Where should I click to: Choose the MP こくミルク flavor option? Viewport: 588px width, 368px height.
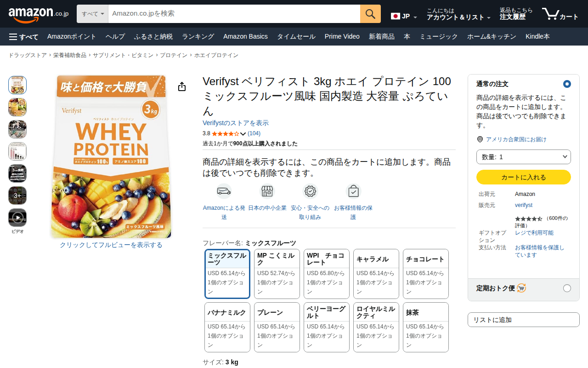(277, 274)
